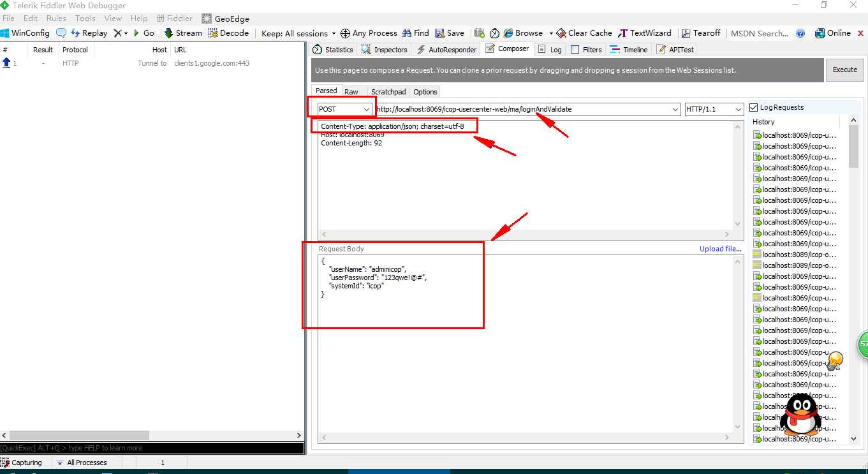Viewport: 868px width, 474px height.
Task: Expand the Browse dropdown arrow
Action: 550,33
